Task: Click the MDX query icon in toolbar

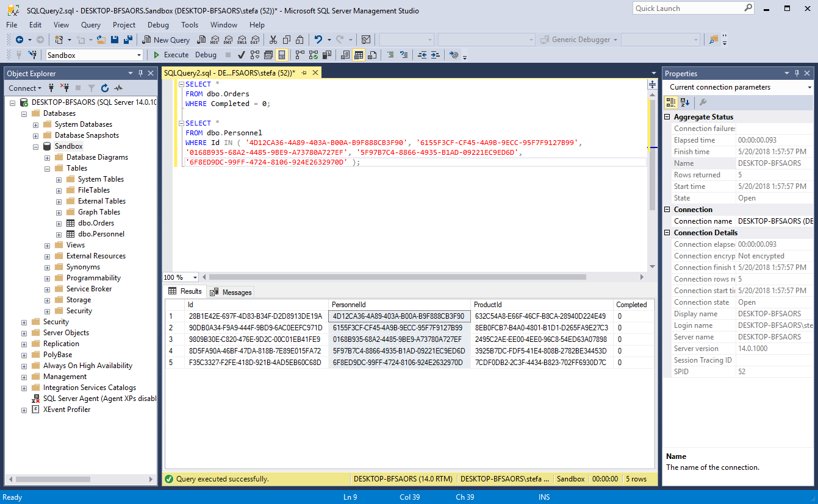Action: coord(214,40)
